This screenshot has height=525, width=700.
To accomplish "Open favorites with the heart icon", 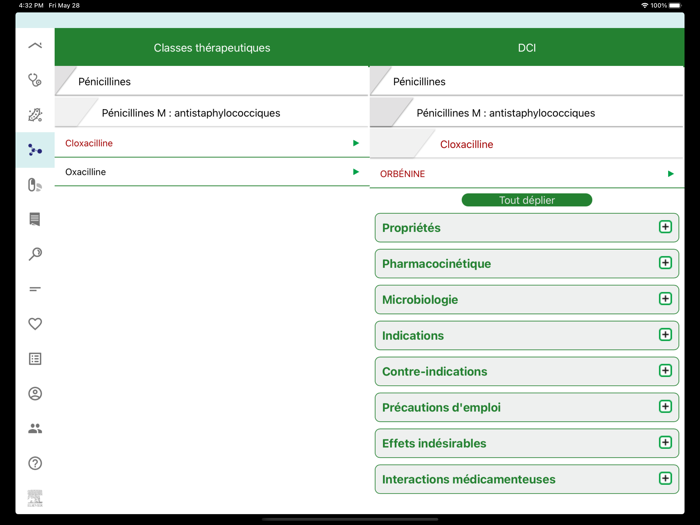I will click(x=35, y=324).
